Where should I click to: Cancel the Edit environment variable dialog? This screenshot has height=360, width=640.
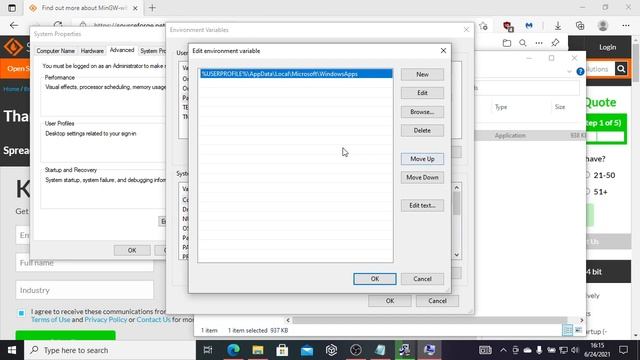click(422, 279)
